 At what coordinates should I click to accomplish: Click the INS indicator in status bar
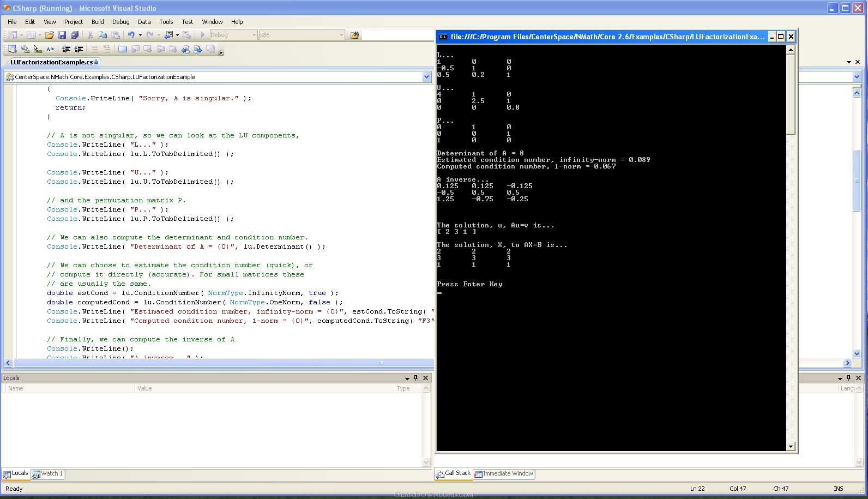point(839,489)
